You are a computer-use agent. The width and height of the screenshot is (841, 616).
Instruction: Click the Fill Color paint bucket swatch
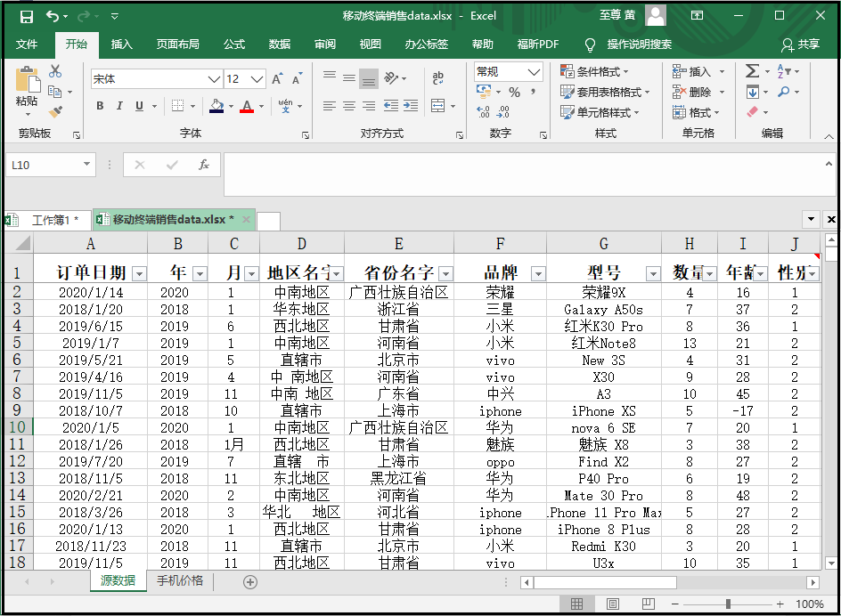click(x=216, y=106)
